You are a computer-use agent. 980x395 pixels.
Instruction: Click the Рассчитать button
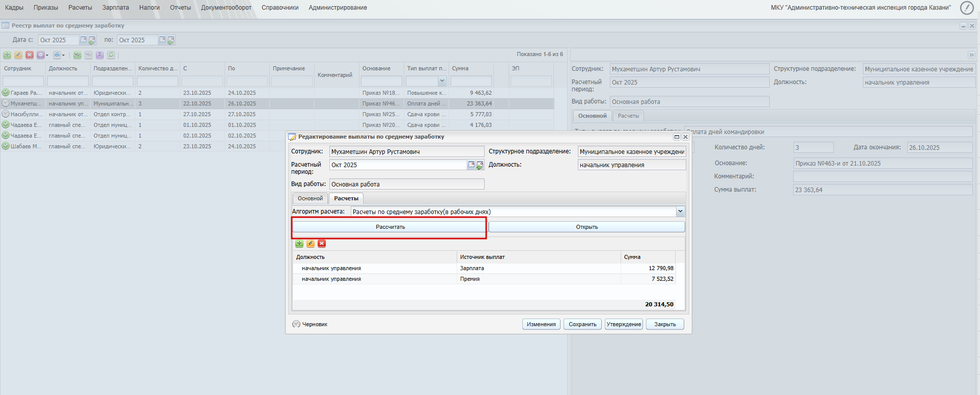point(390,227)
